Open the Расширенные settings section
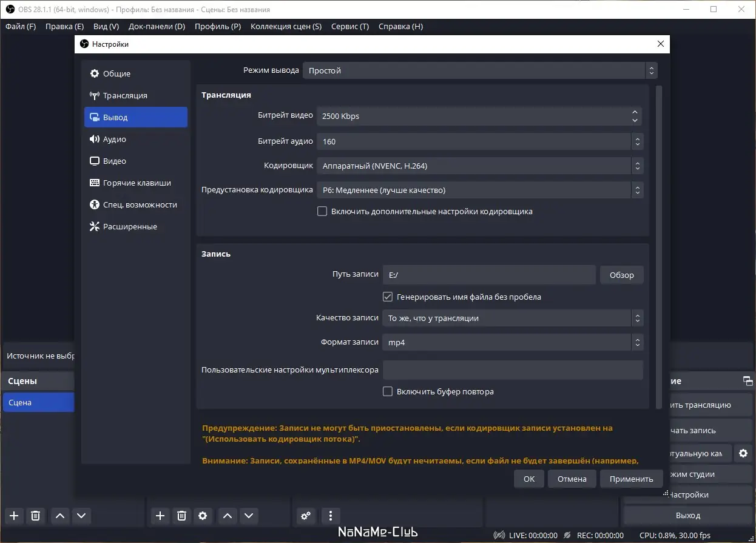 pyautogui.click(x=136, y=226)
